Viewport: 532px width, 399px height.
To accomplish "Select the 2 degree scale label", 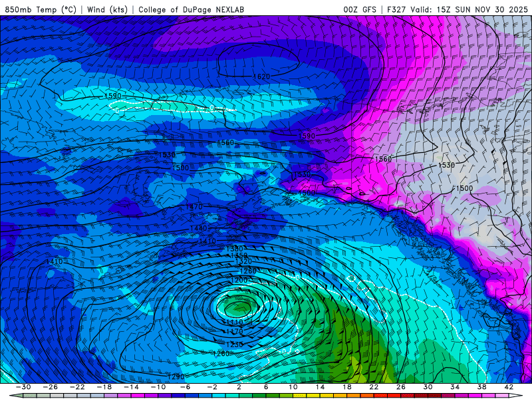I will (239, 387).
